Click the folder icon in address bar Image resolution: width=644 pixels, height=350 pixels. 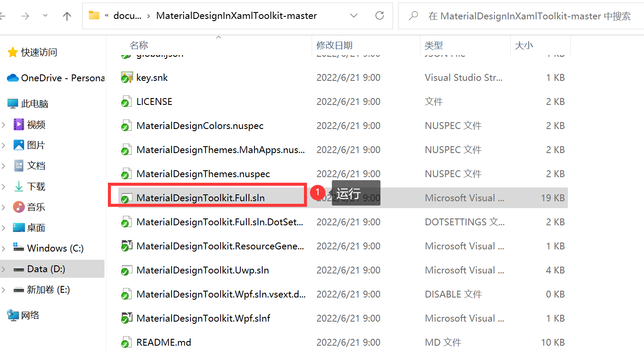[x=94, y=15]
